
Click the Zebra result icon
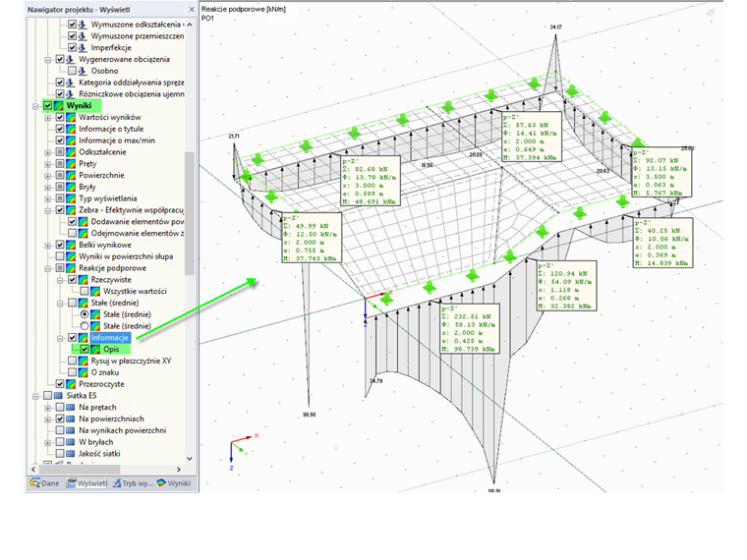point(71,210)
